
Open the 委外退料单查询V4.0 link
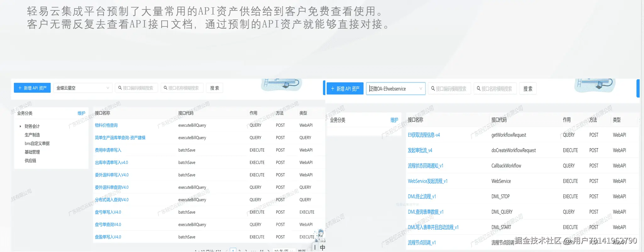coord(112,187)
